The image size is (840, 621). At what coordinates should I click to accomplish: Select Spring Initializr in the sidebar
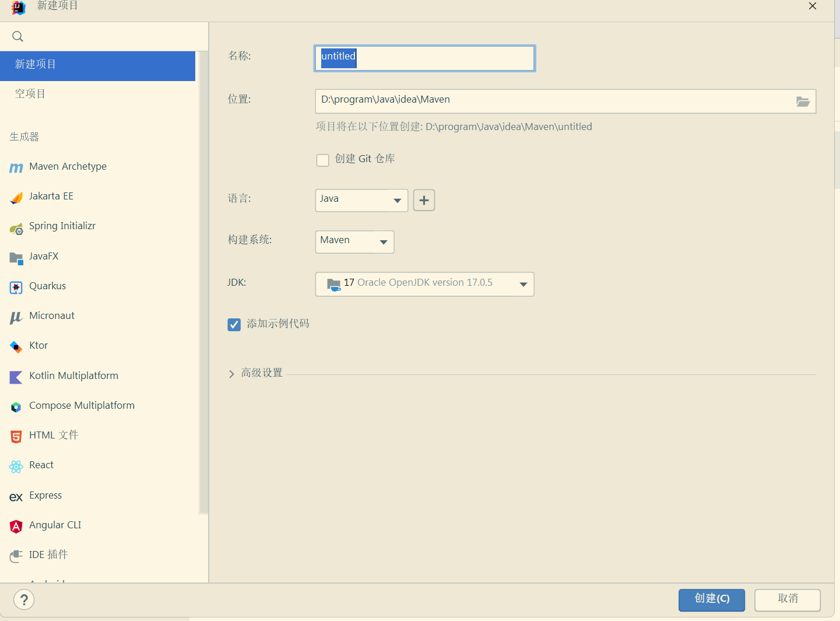[x=62, y=226]
